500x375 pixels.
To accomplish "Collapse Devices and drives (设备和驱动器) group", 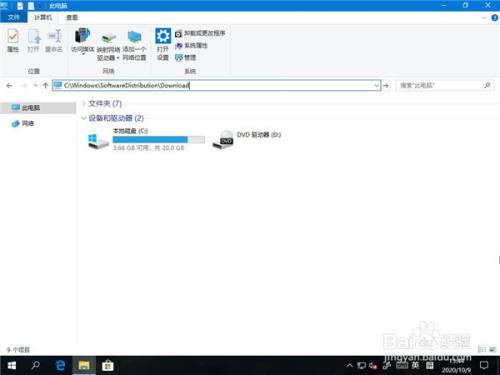I will pos(84,118).
